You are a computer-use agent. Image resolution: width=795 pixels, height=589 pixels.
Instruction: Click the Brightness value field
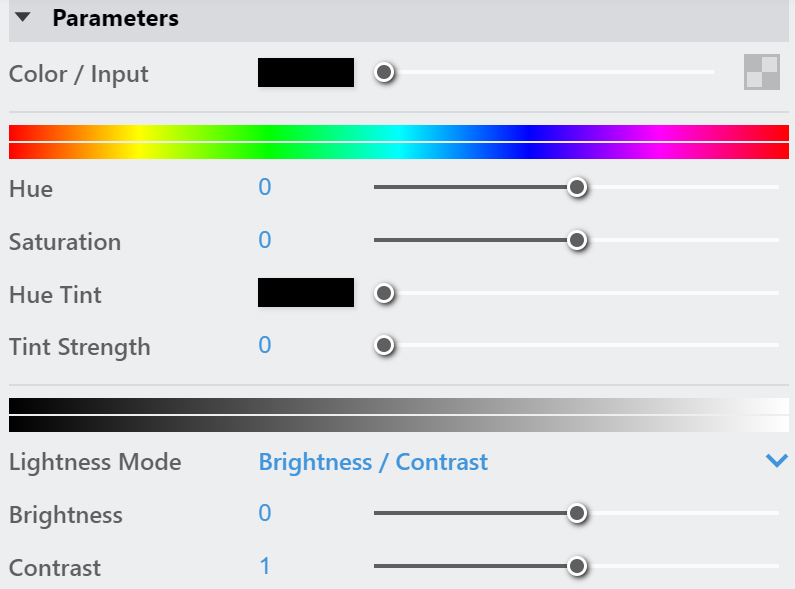[x=265, y=513]
